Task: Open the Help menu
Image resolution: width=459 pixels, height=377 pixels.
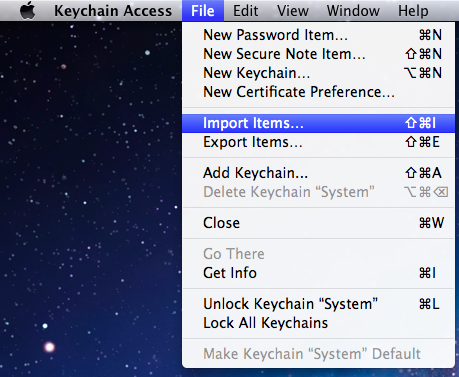Action: tap(413, 11)
